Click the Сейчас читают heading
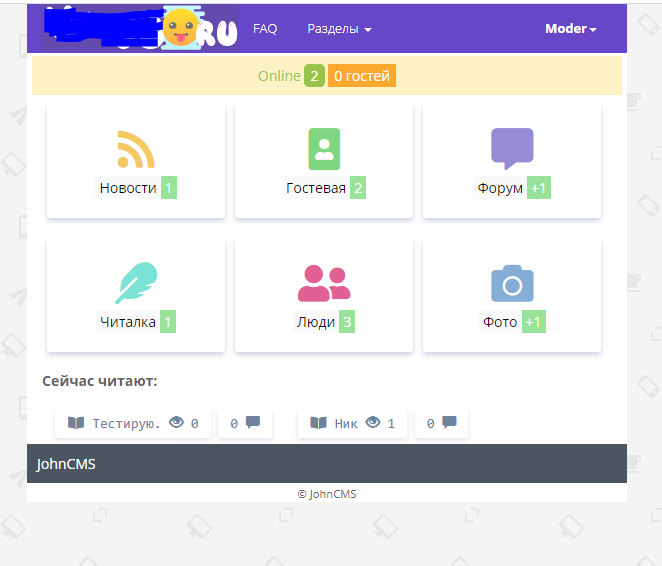This screenshot has width=662, height=566. (x=100, y=381)
